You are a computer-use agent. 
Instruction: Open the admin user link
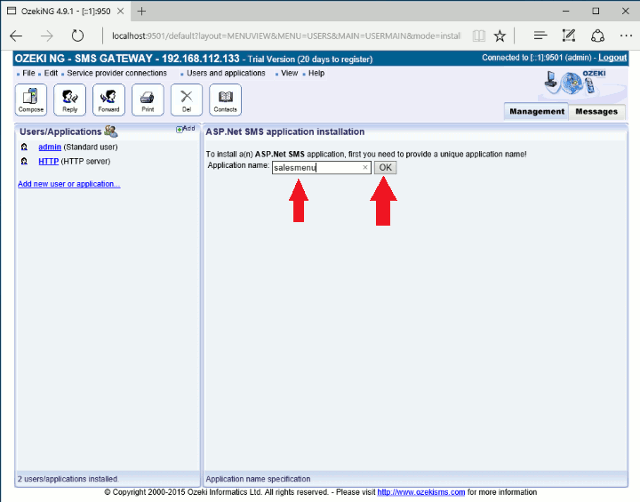(x=49, y=147)
